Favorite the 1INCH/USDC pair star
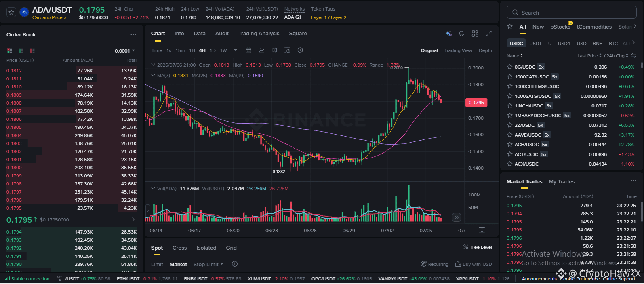The image size is (644, 284). (510, 106)
